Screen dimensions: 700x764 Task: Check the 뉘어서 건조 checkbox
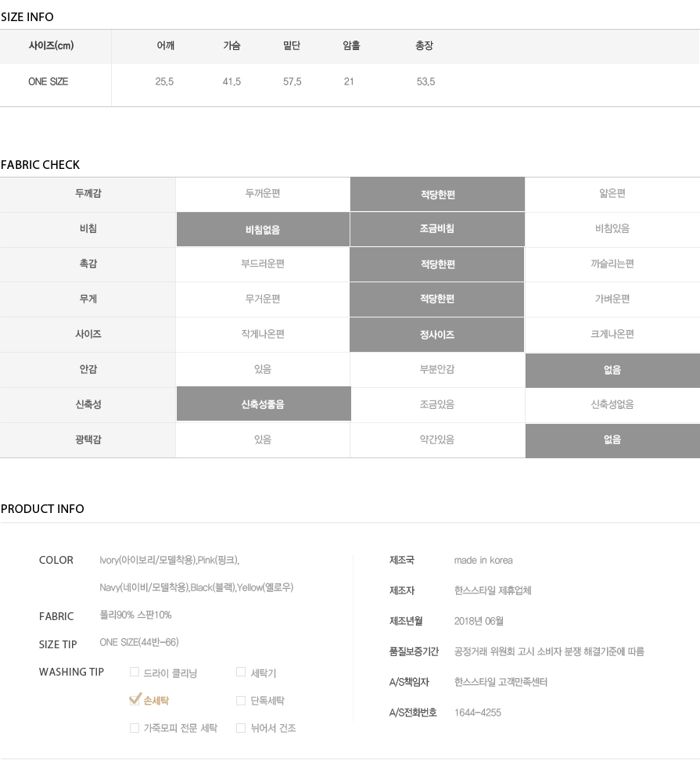click(241, 728)
